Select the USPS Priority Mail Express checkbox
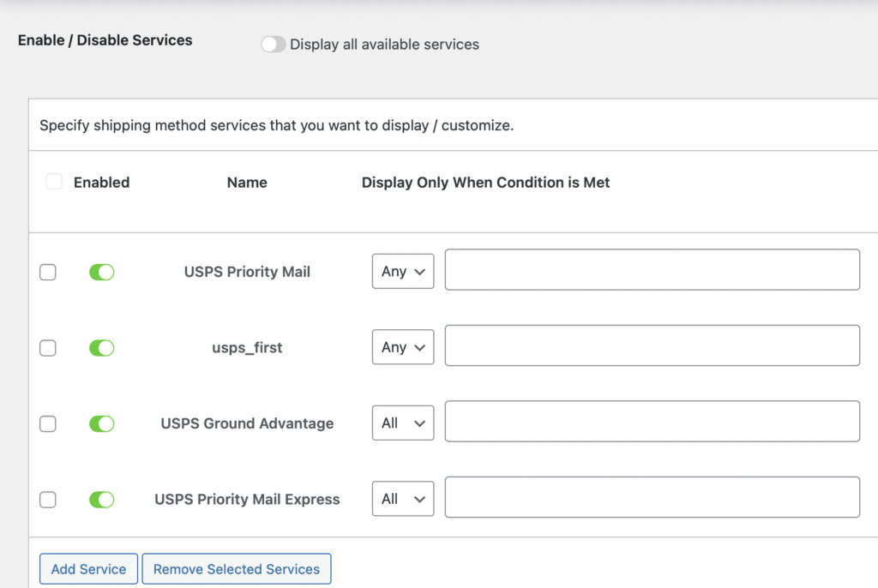The image size is (878, 588). click(x=48, y=500)
